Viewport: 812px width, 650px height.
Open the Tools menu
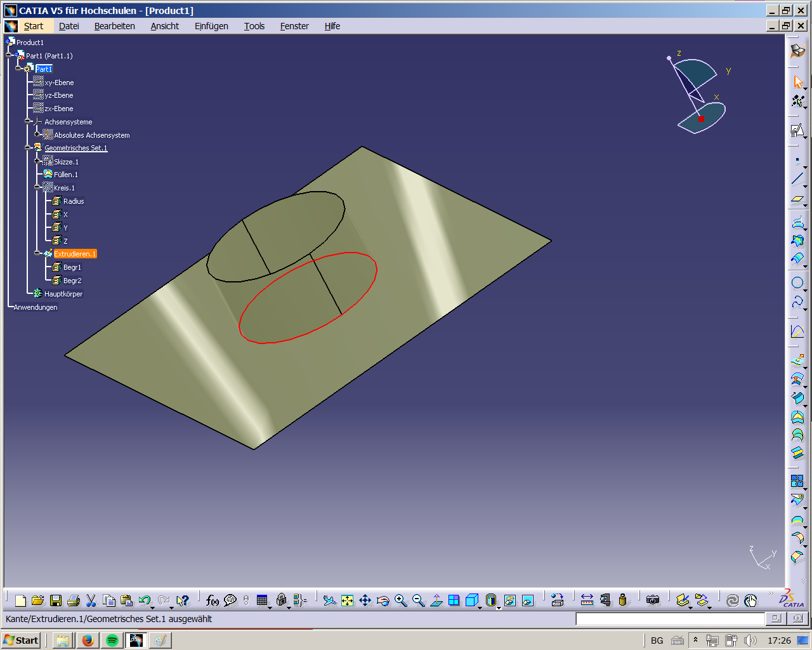(254, 26)
